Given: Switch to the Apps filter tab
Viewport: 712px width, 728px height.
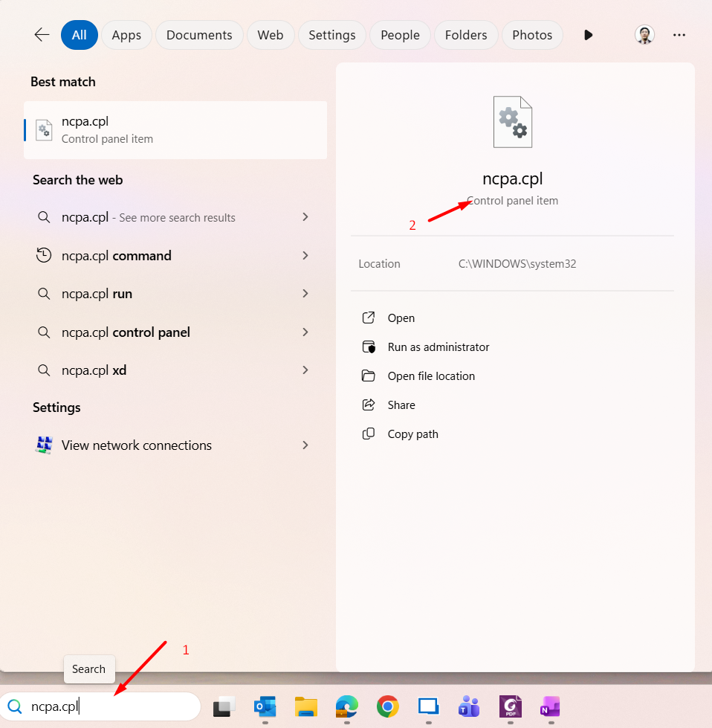Looking at the screenshot, I should [x=126, y=35].
